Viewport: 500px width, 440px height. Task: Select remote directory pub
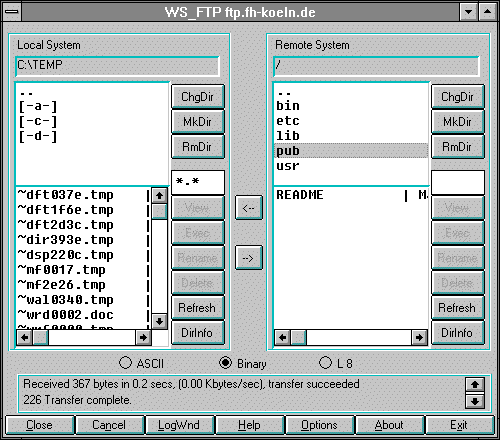351,151
